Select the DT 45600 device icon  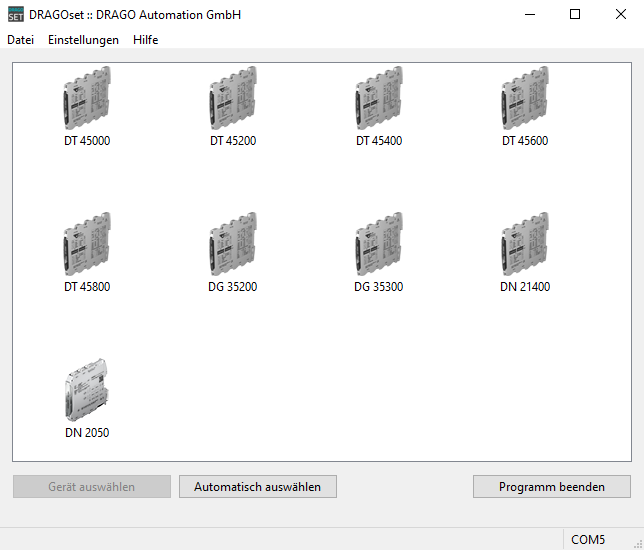pos(525,98)
